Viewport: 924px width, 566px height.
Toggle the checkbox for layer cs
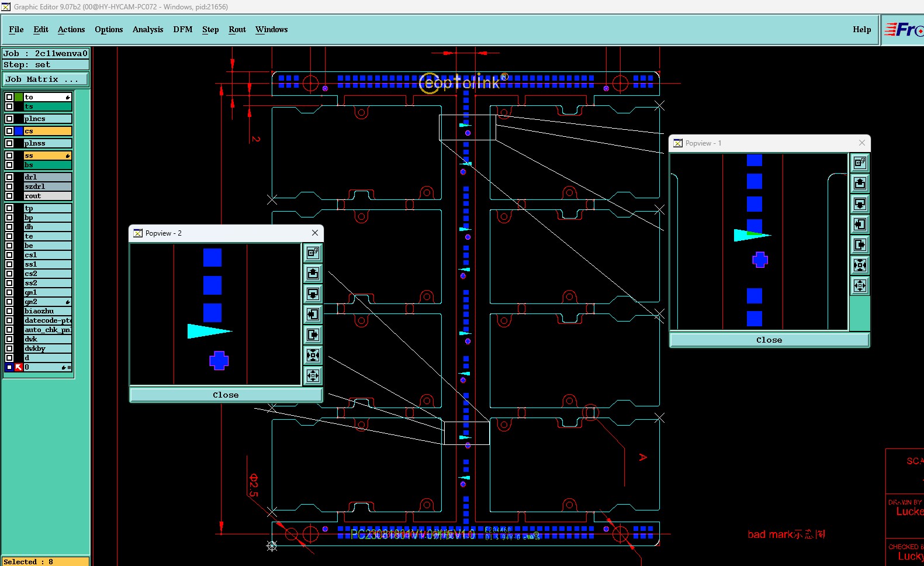pos(9,131)
